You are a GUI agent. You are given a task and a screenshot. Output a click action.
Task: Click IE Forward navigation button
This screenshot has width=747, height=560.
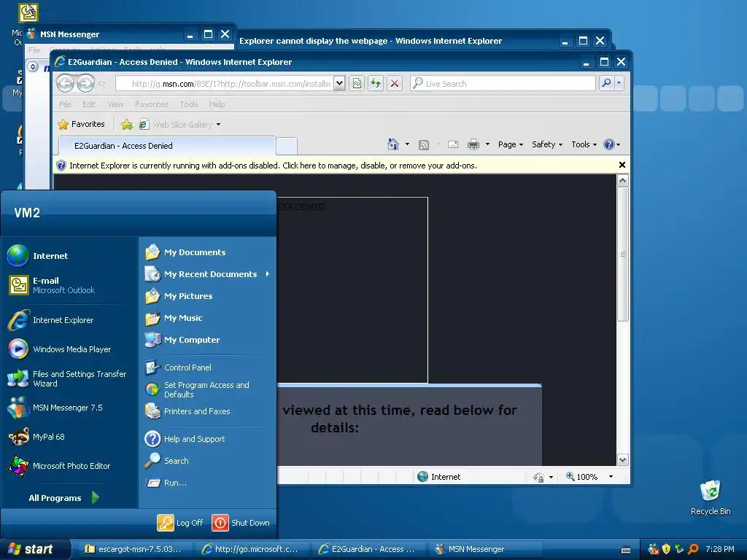point(86,83)
